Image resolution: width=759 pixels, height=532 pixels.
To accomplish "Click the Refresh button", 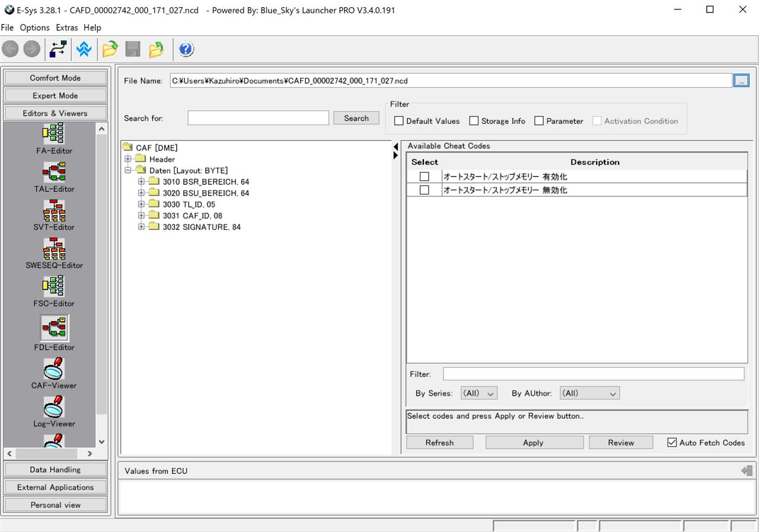I will pos(439,443).
